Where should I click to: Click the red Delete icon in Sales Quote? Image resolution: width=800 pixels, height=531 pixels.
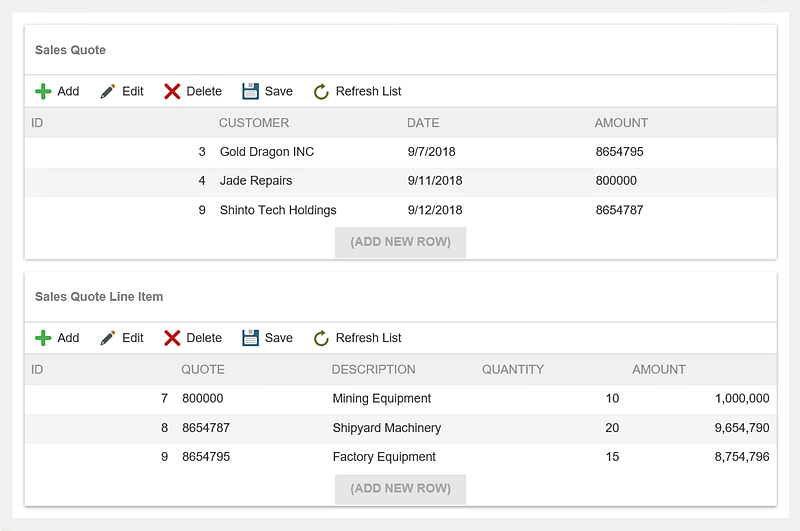pos(172,91)
